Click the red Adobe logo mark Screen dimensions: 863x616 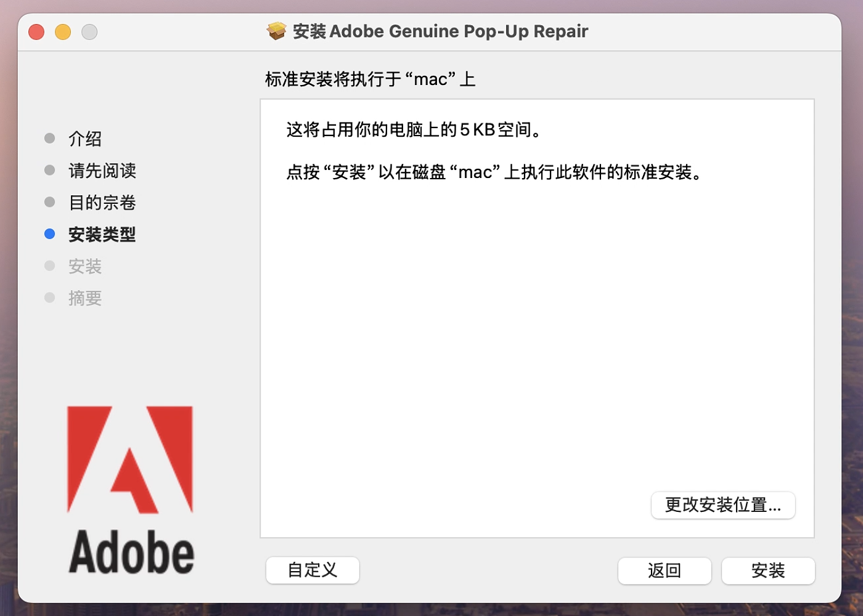click(130, 459)
